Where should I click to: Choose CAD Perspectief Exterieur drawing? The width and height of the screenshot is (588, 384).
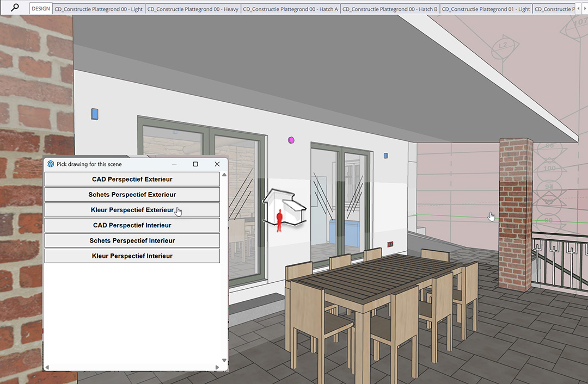[x=132, y=179]
